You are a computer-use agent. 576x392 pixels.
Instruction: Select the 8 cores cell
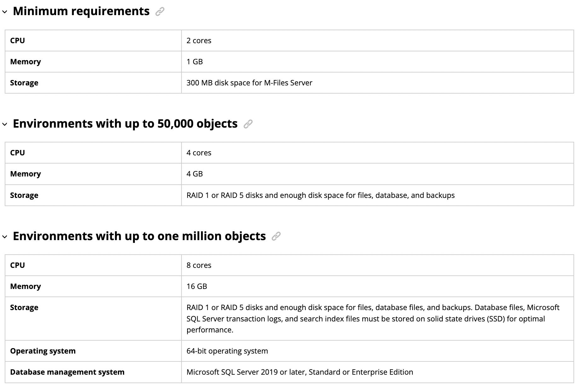pyautogui.click(x=377, y=265)
